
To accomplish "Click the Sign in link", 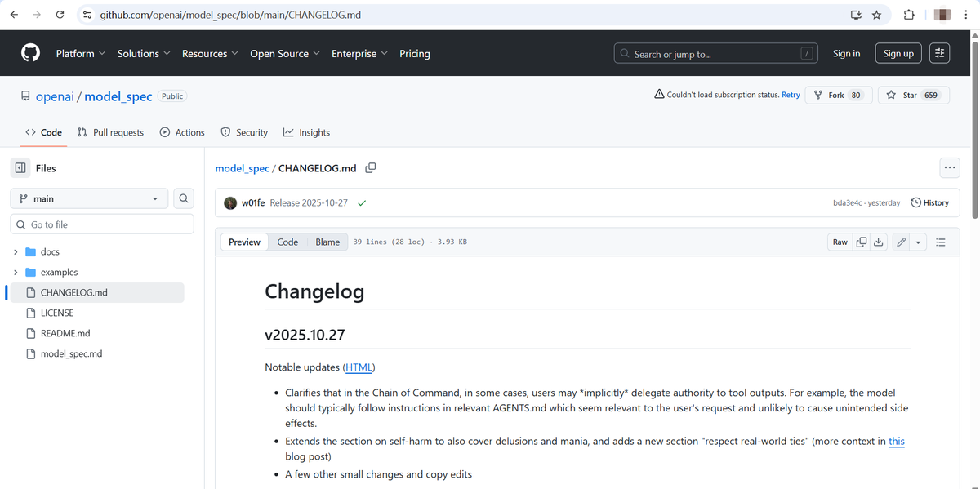I will click(846, 53).
